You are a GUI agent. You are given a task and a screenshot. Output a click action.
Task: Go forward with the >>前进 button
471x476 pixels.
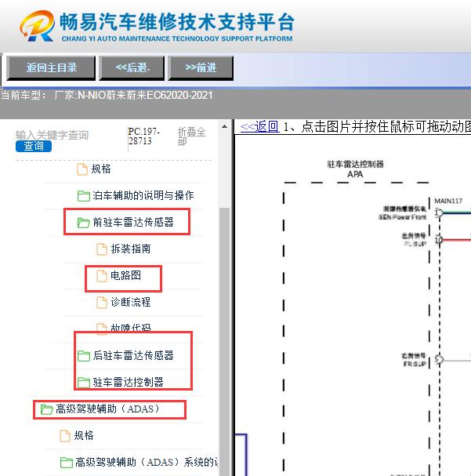point(201,68)
